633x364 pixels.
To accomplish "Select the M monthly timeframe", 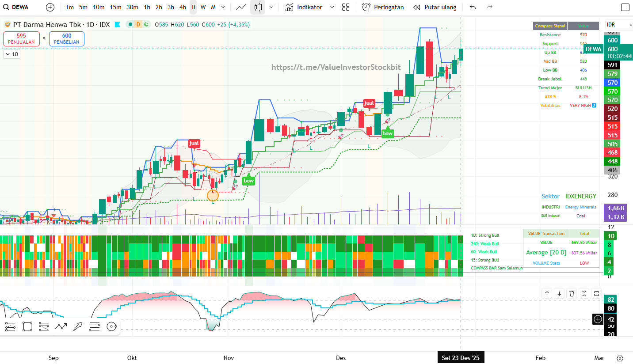I will tap(213, 7).
